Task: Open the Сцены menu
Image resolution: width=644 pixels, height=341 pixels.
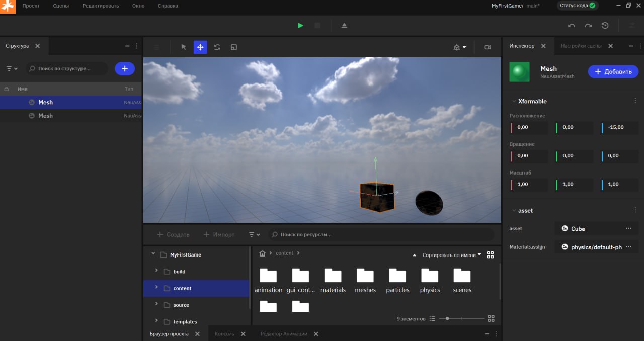Action: 61,6
